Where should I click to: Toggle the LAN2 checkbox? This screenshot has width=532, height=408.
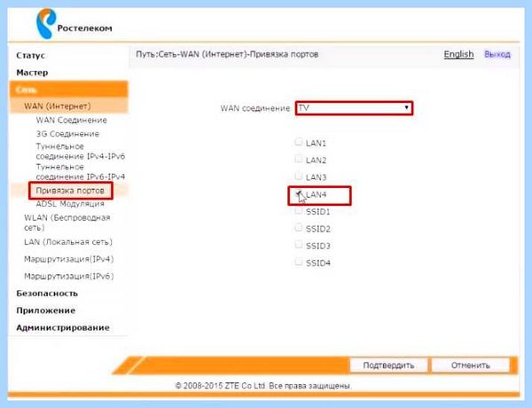pyautogui.click(x=298, y=159)
